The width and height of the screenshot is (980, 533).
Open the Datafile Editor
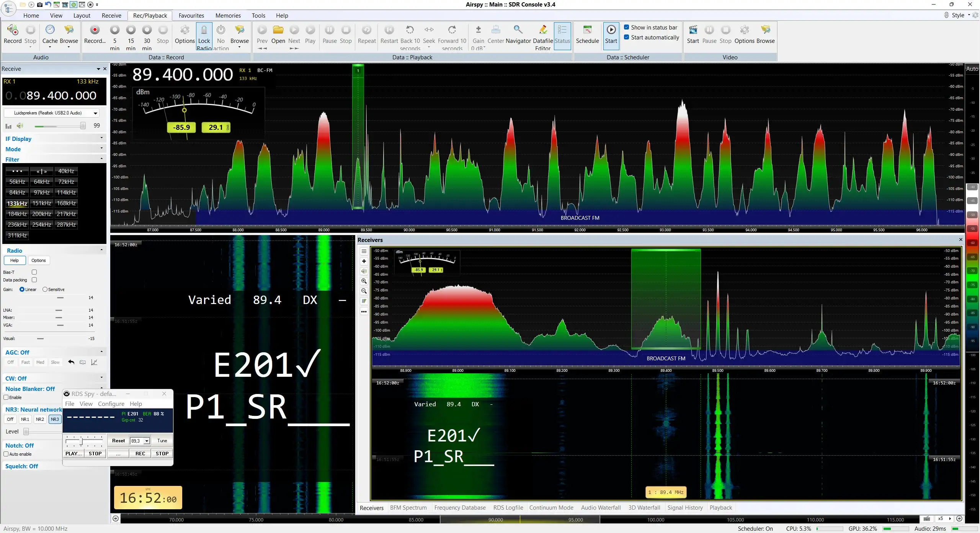click(543, 37)
